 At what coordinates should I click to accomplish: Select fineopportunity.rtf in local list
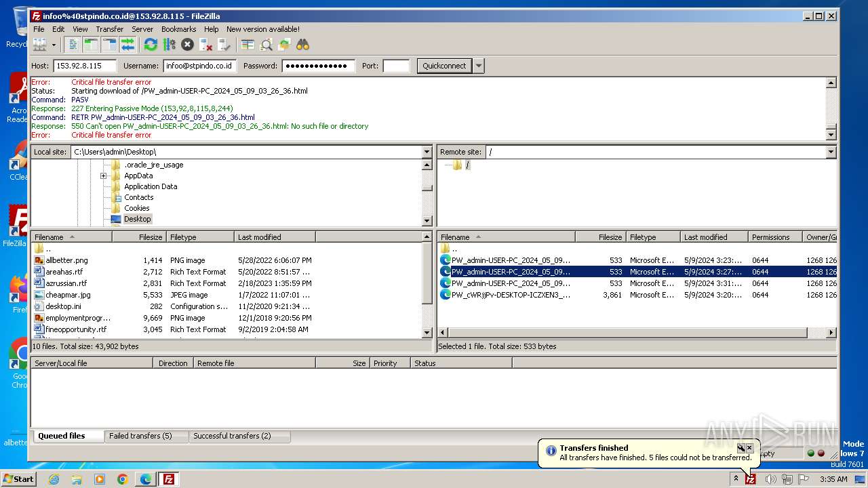coord(76,329)
